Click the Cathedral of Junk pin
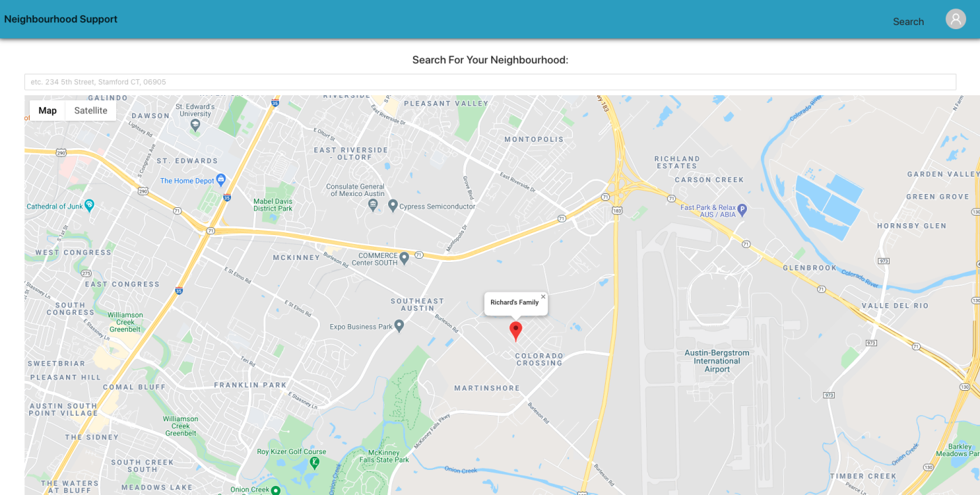Viewport: 980px width, 495px height. tap(89, 206)
